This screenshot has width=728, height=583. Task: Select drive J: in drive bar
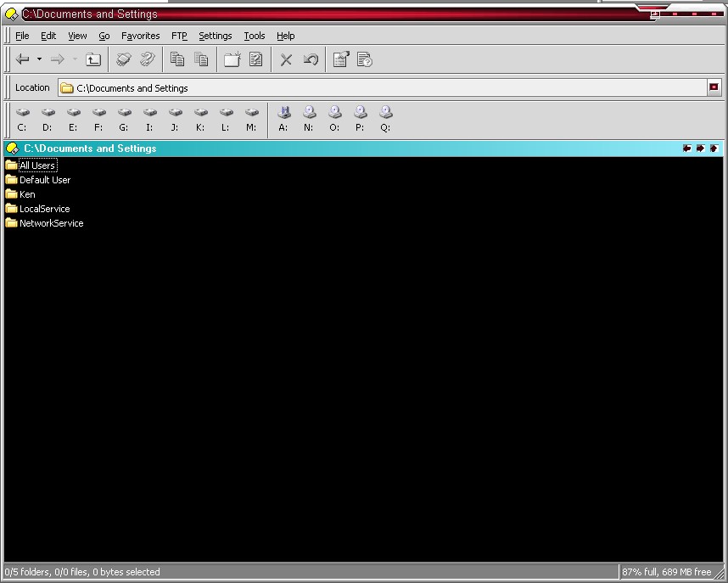(x=175, y=120)
